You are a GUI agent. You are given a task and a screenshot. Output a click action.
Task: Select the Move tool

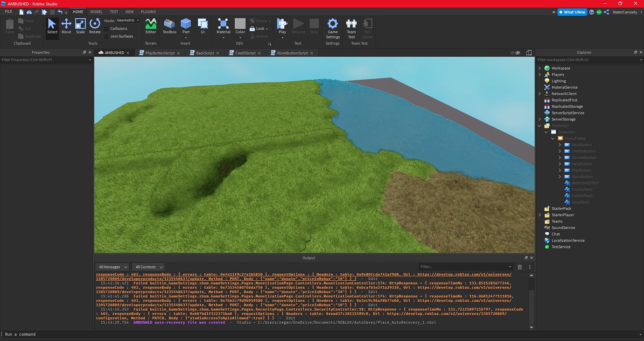click(66, 26)
